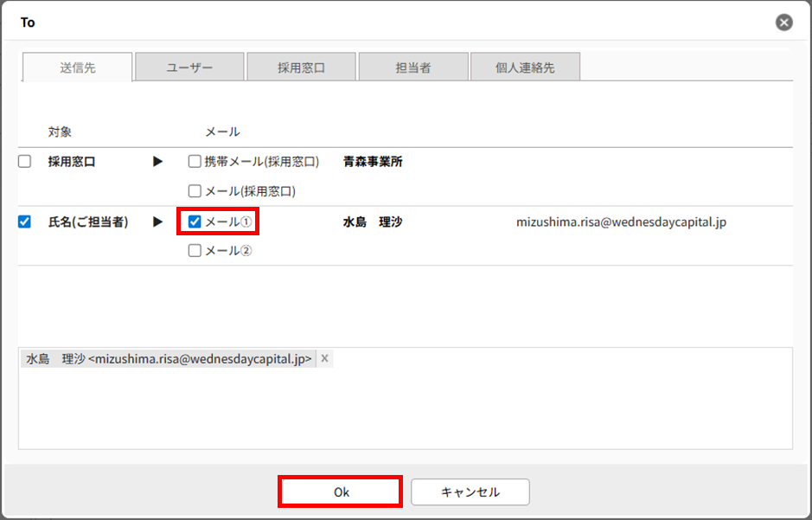Go to the 担当者 tab
The width and height of the screenshot is (812, 520).
point(412,67)
